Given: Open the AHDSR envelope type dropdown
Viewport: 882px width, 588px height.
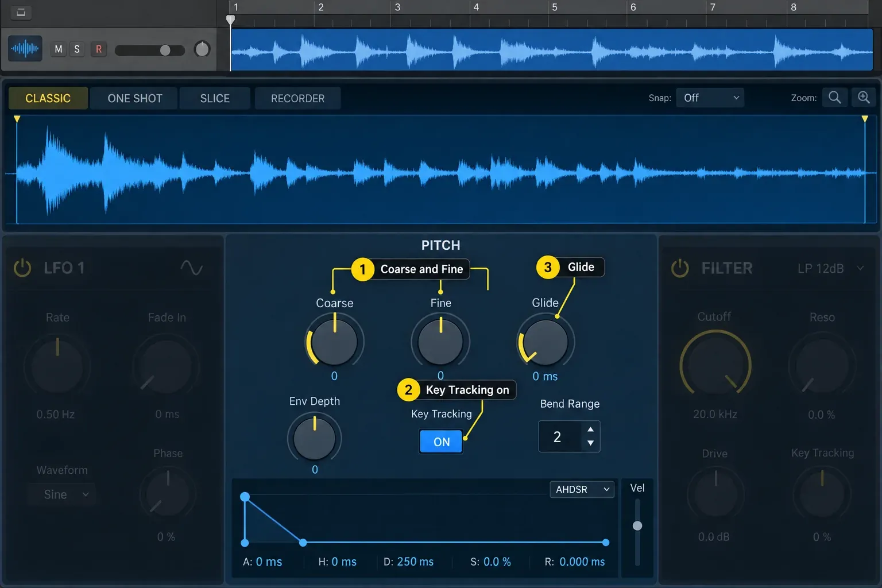Looking at the screenshot, I should point(582,489).
